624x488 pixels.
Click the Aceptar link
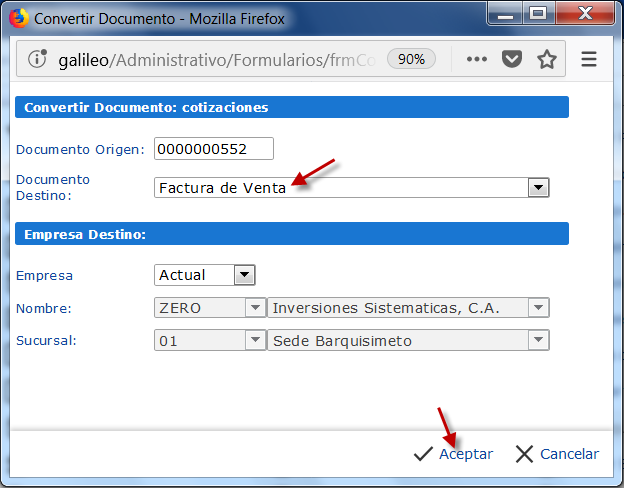point(466,454)
